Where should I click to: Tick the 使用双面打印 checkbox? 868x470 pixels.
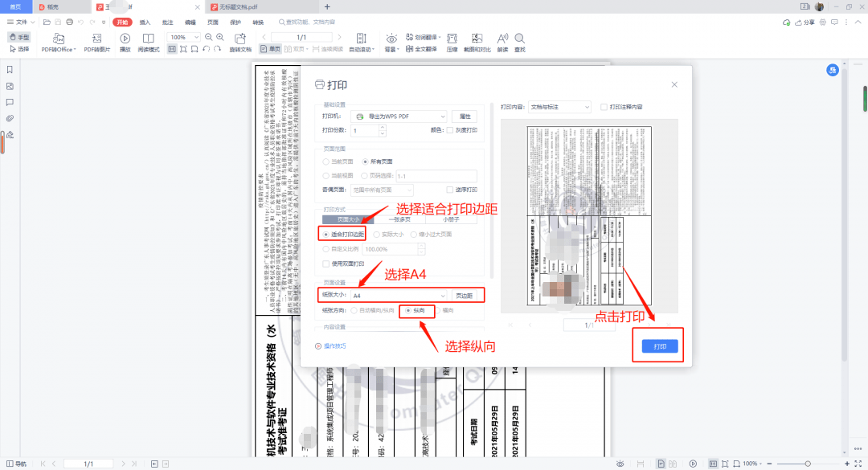[x=326, y=264]
